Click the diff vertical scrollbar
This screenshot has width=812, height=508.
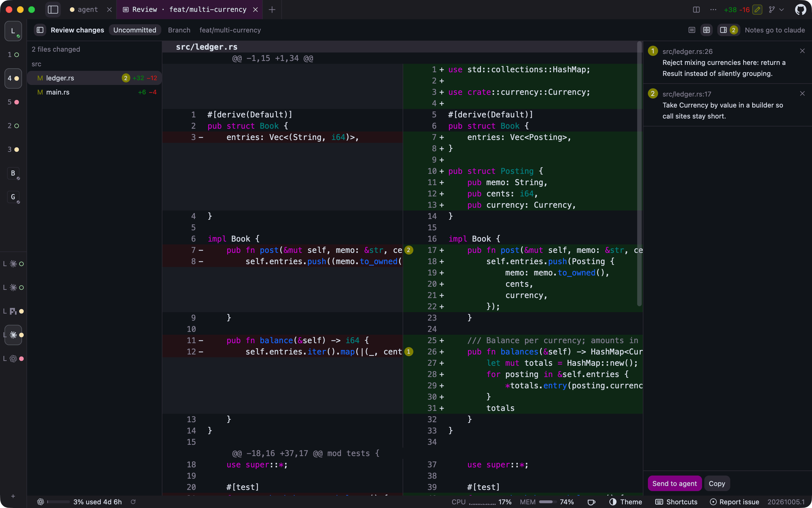click(639, 174)
